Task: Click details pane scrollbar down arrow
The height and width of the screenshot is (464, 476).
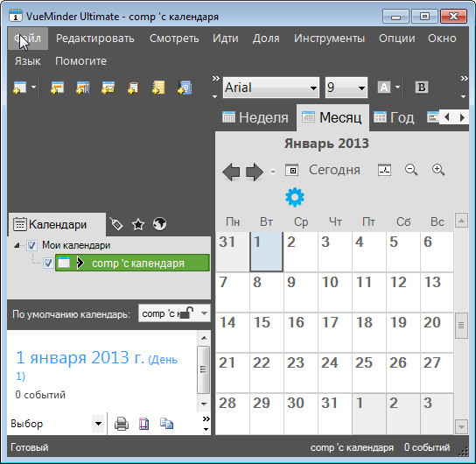Action: (204, 404)
